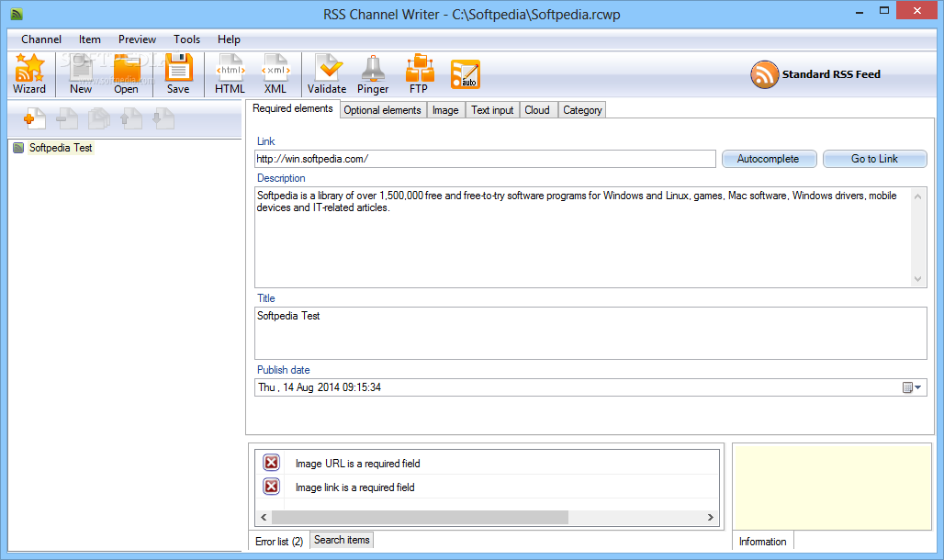Image resolution: width=944 pixels, height=560 pixels.
Task: Click the auto RSS edit icon
Action: coord(466,74)
